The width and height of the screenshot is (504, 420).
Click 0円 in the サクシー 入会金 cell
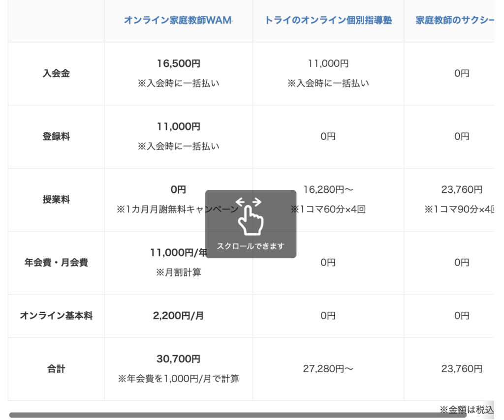pos(462,74)
